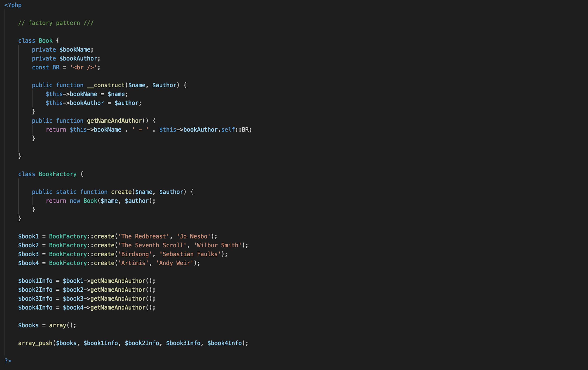Click the '$book2Info' variable assignment line
The height and width of the screenshot is (370, 588).
pyautogui.click(x=87, y=290)
